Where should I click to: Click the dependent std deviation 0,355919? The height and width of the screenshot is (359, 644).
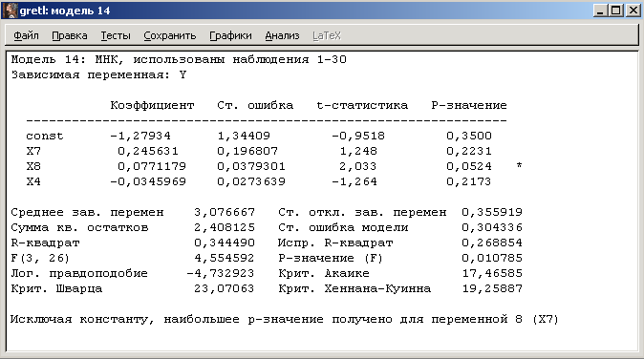click(492, 212)
